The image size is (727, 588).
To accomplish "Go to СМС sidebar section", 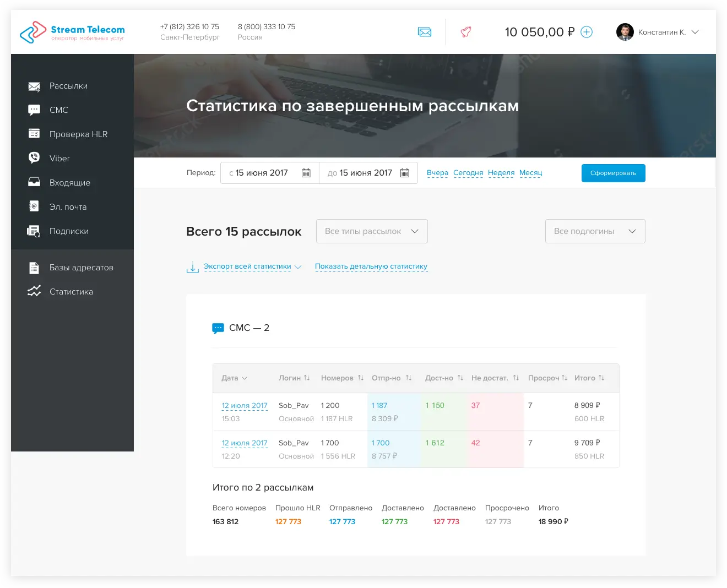I will (59, 110).
